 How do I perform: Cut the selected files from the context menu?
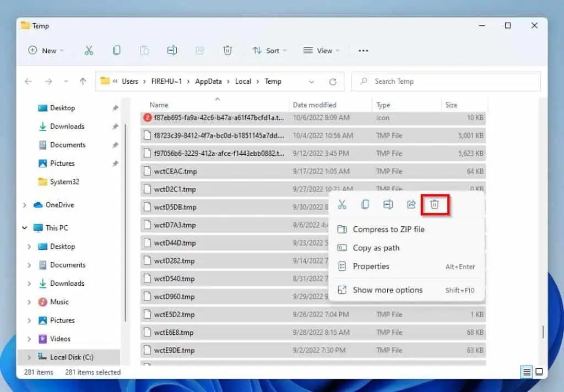[x=342, y=204]
